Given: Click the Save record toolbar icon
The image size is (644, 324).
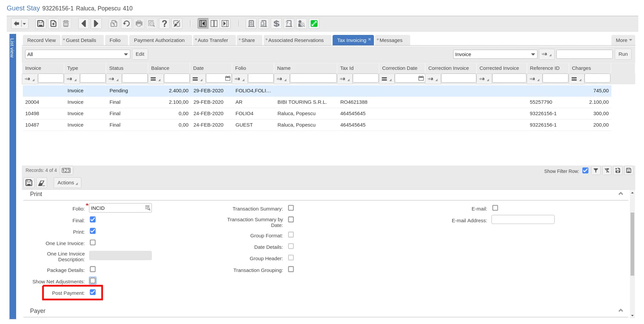Looking at the screenshot, I should tap(41, 24).
